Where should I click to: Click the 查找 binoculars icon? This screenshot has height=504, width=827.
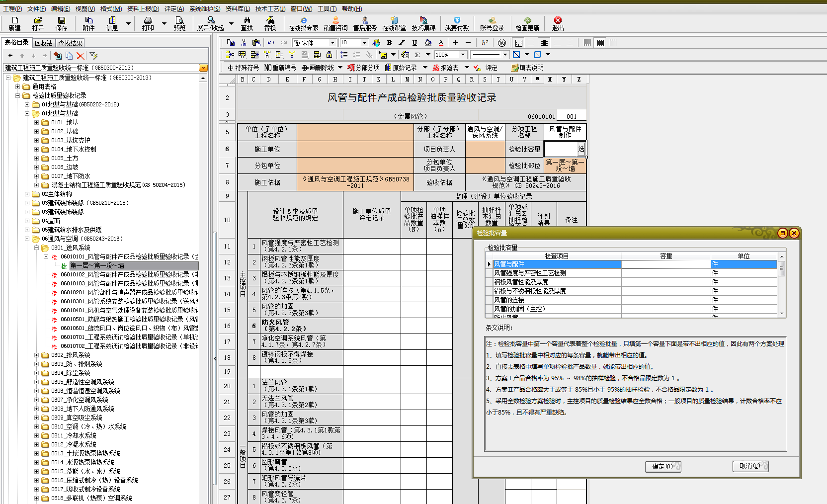click(247, 23)
